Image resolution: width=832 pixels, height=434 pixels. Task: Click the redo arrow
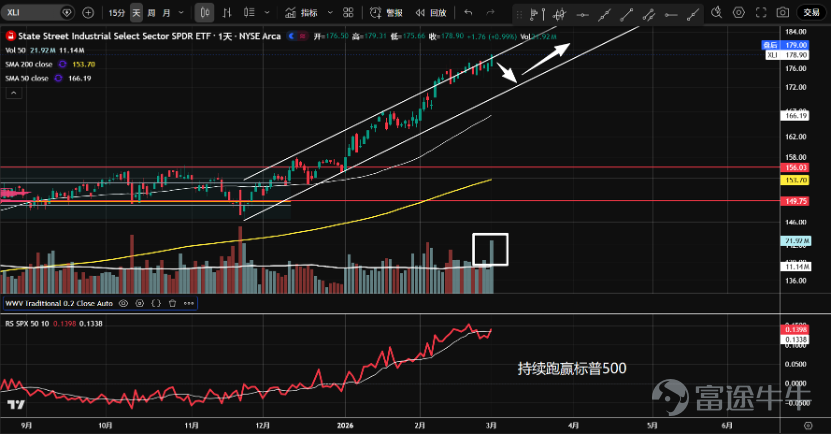pos(490,13)
